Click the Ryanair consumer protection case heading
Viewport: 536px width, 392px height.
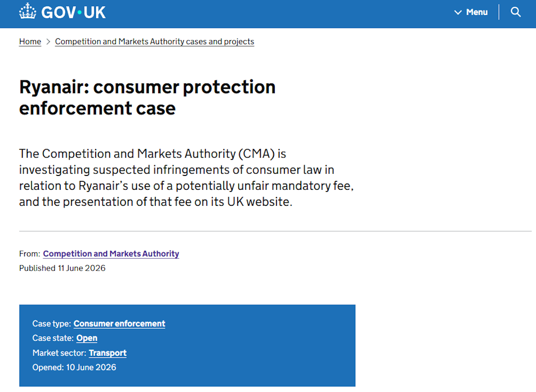147,97
